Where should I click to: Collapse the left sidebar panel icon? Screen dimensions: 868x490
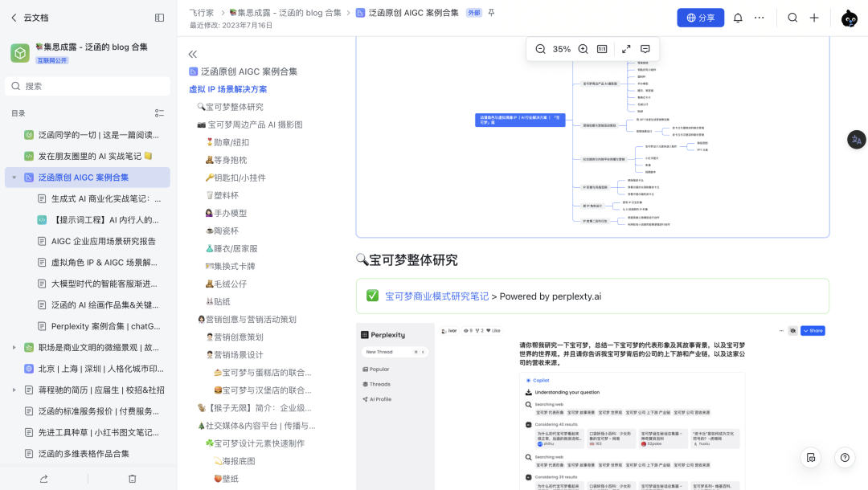[x=159, y=18]
